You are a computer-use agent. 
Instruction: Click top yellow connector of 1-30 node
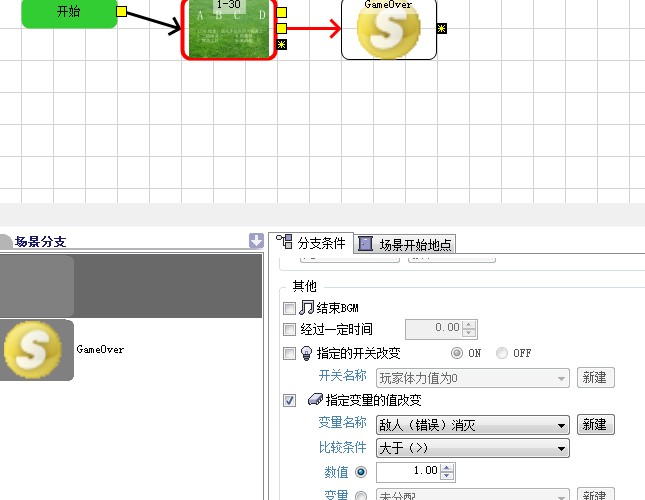tap(281, 13)
